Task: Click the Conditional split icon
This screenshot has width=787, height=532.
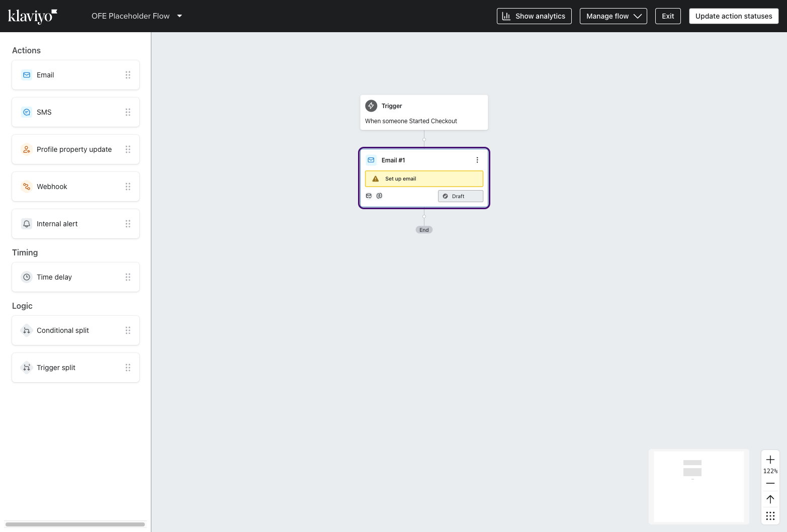Action: pos(26,330)
